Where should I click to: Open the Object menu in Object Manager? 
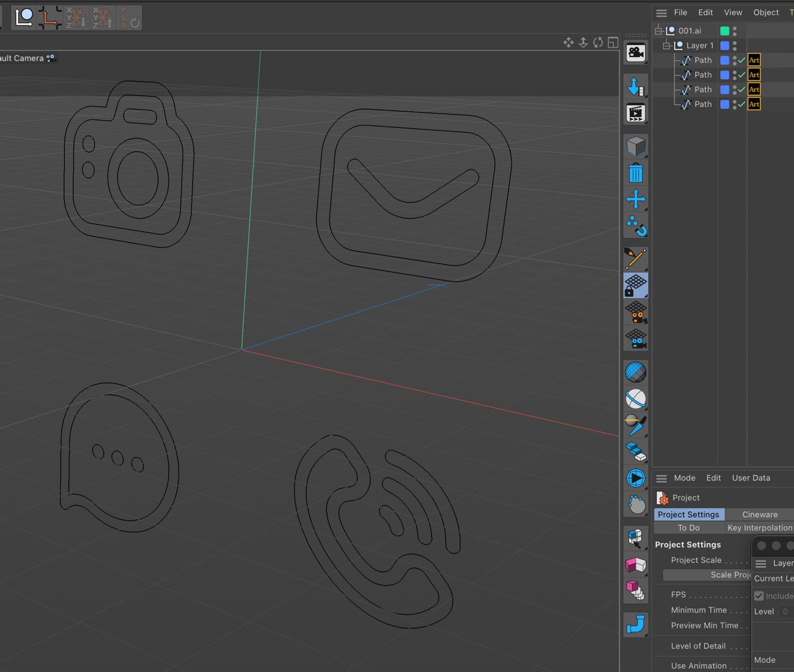tap(766, 12)
